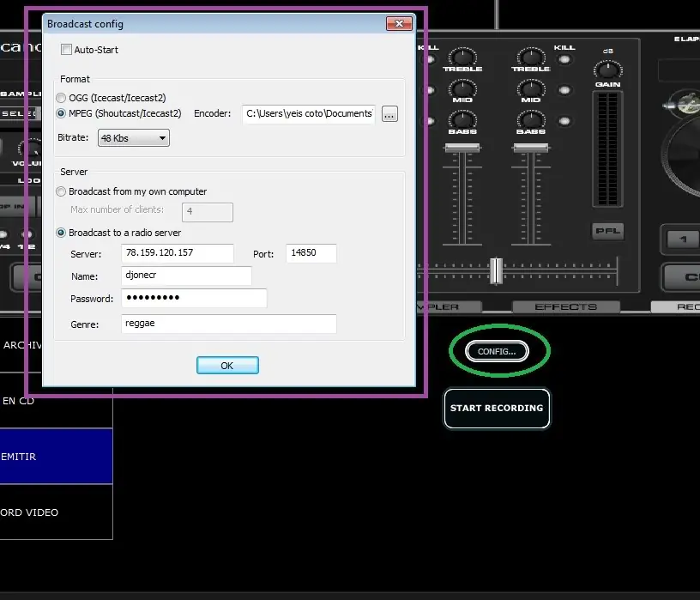Click the Port field showing 14850
700x600 pixels.
tap(311, 253)
